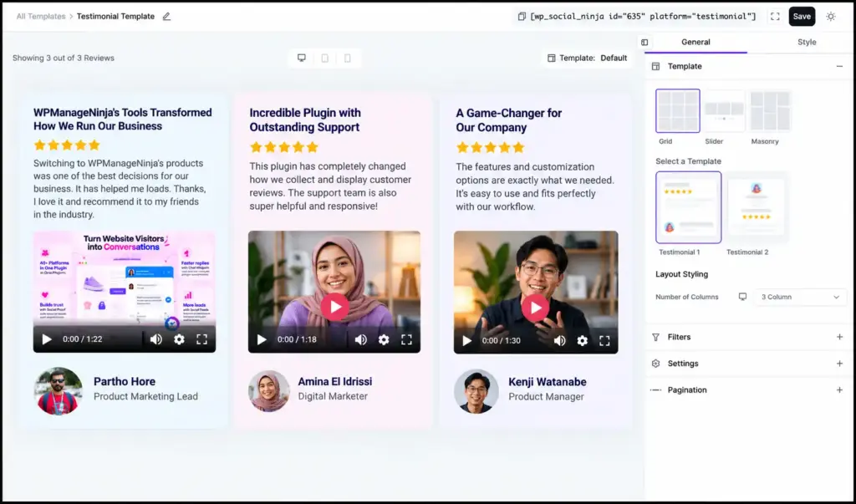Toggle fullscreen preview icon in header

(775, 17)
